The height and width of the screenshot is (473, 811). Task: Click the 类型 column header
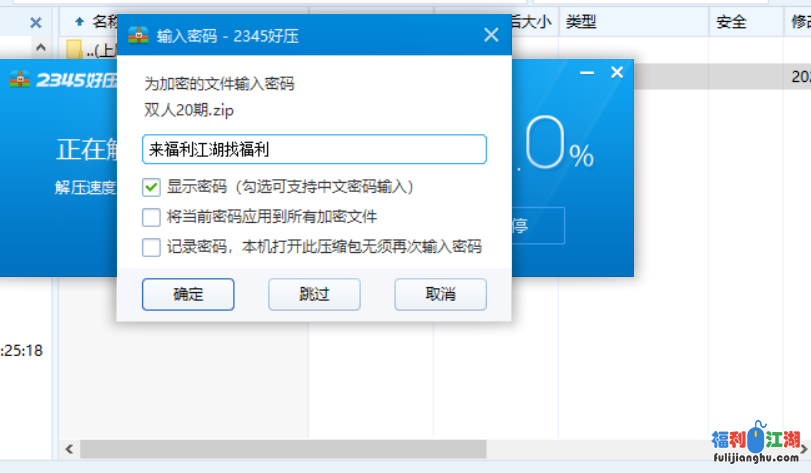tap(582, 21)
